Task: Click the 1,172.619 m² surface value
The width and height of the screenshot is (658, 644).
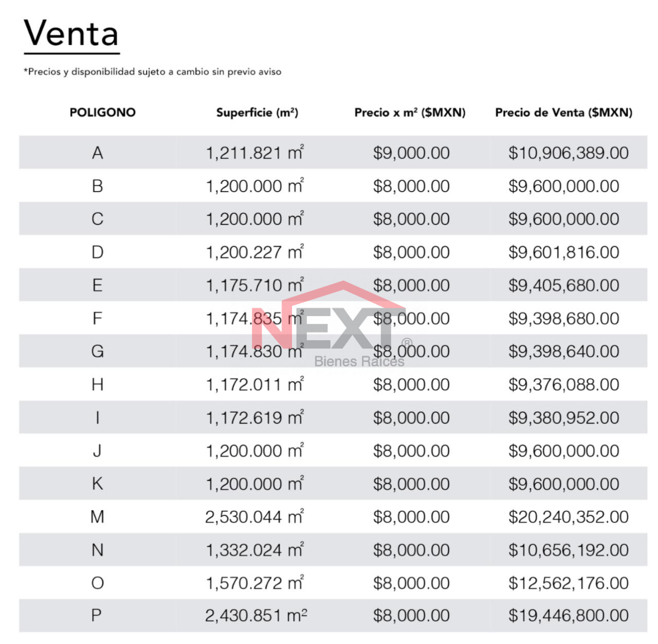Action: (254, 418)
